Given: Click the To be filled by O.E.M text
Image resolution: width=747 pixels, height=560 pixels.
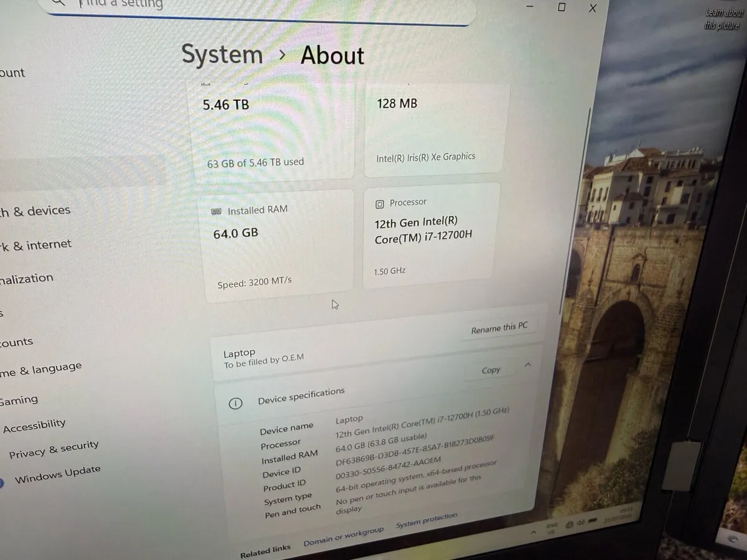Looking at the screenshot, I should pyautogui.click(x=264, y=362).
